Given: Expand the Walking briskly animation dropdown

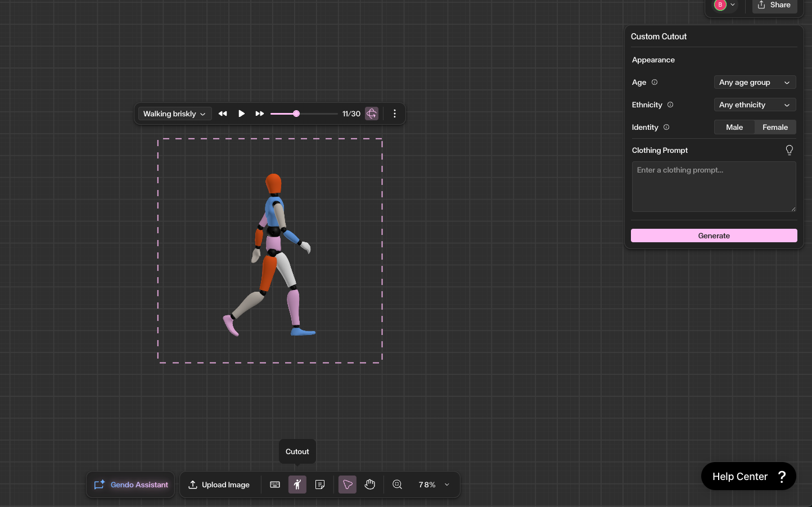Looking at the screenshot, I should [x=174, y=114].
